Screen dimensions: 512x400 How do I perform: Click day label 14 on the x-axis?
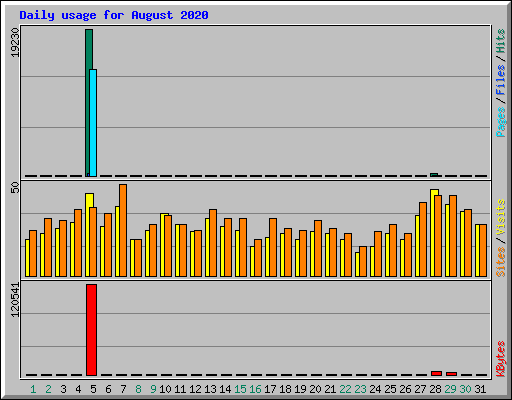225,389
